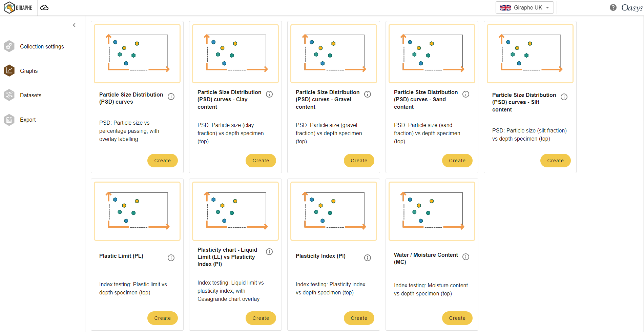Open the Graphs section
644x332 pixels.
(x=29, y=71)
